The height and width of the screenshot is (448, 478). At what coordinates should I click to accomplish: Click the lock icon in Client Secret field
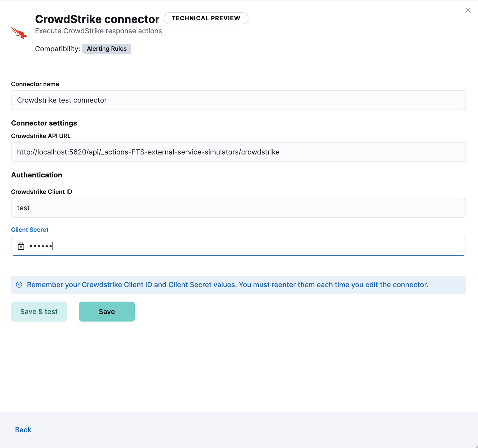click(x=21, y=246)
